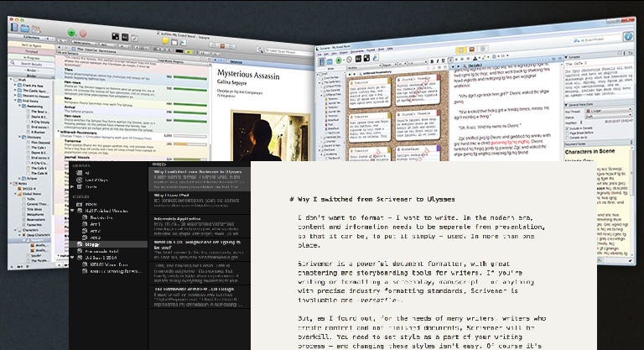Apply Bold in Windows Scrivener format bar
Screen dimensions: 644x350
(432, 61)
